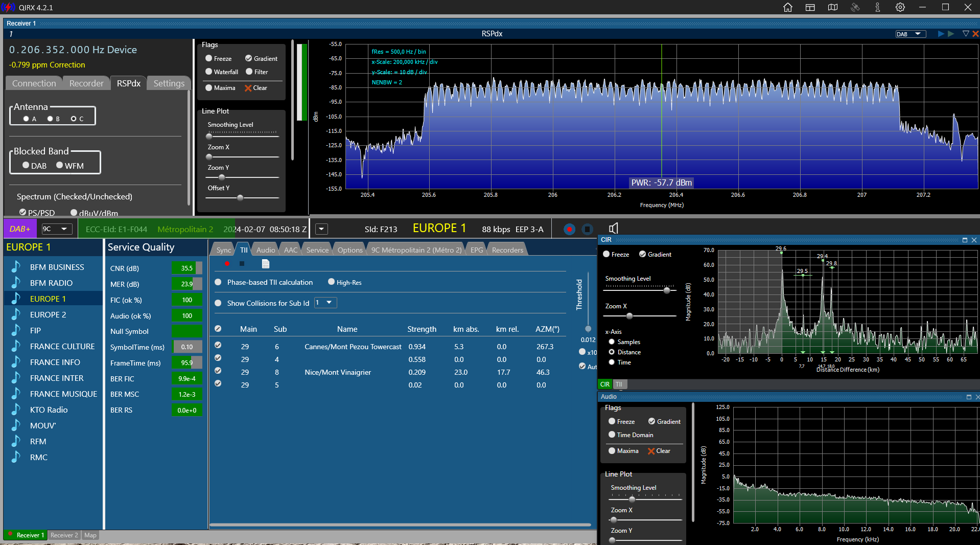Click the 0.206.352.000 Hz frequency field
980x545 pixels.
coord(73,50)
